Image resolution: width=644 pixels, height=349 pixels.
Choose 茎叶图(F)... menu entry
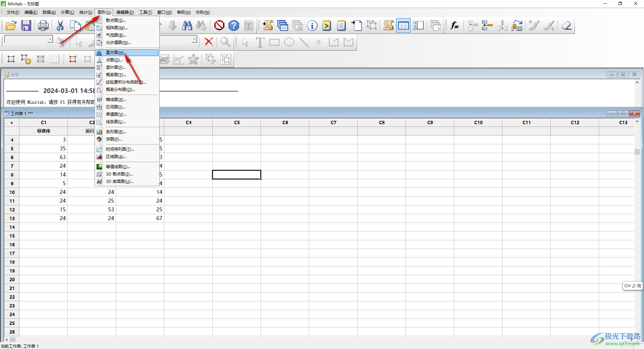[x=127, y=67]
